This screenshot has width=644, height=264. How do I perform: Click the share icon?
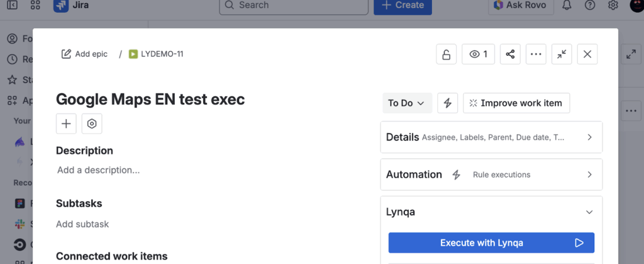pos(510,54)
